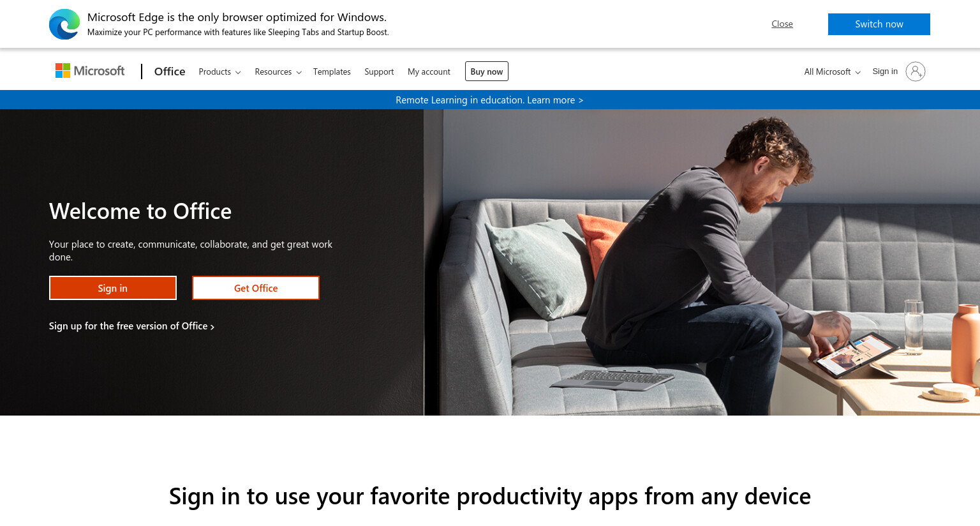
Task: Open the user account avatar icon
Action: pos(915,71)
